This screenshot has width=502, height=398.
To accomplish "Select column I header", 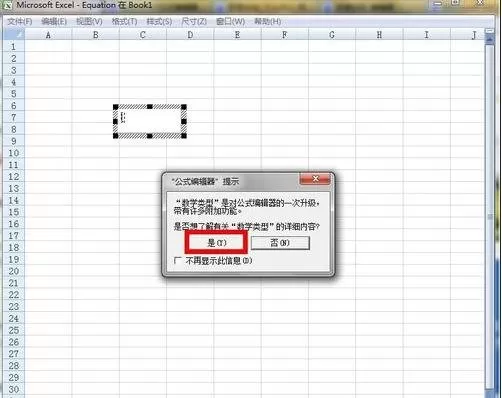I will point(426,35).
